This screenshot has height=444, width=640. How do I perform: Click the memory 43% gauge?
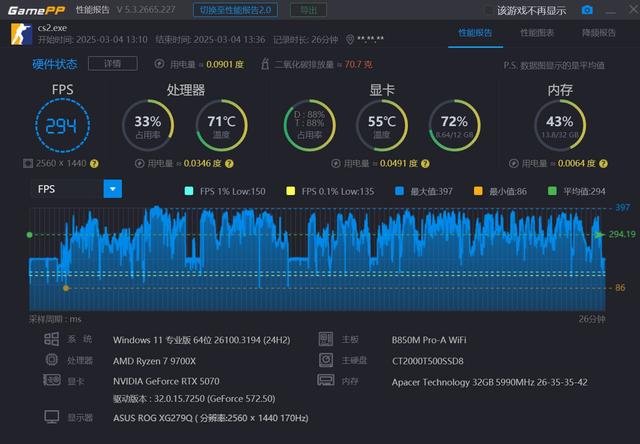[x=560, y=125]
